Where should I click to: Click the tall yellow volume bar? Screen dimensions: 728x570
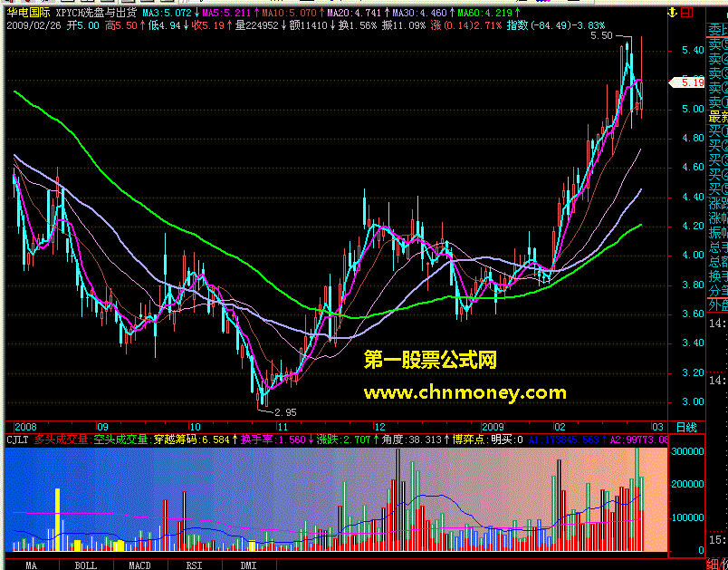coord(58,519)
